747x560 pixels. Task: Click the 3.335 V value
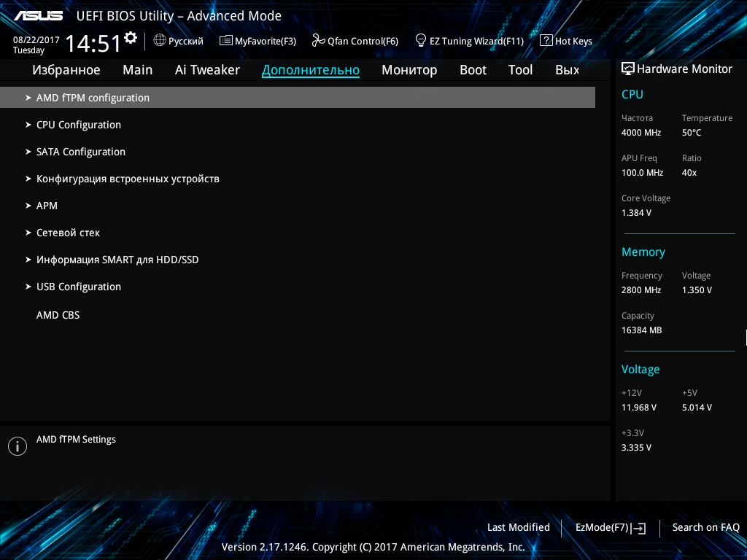pos(636,448)
